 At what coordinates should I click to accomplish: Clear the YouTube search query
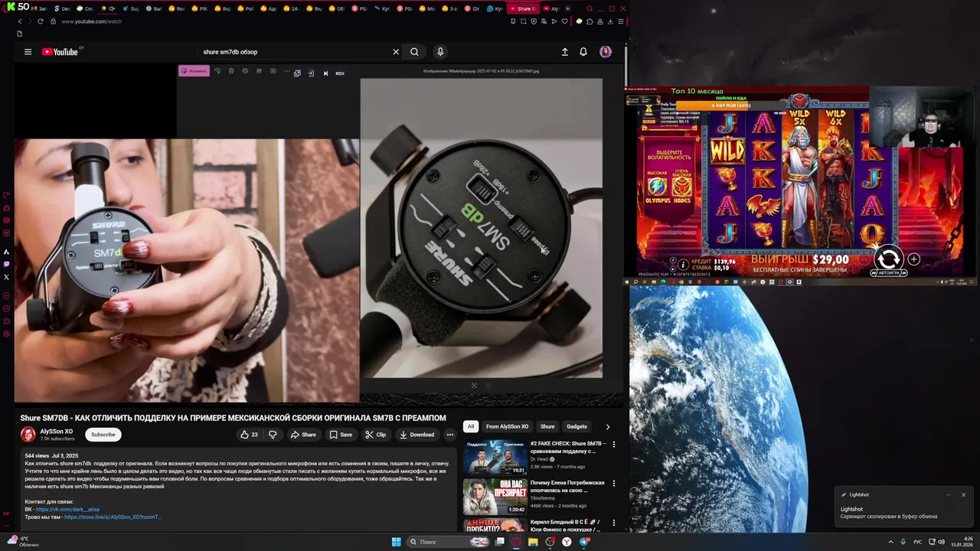tap(396, 52)
